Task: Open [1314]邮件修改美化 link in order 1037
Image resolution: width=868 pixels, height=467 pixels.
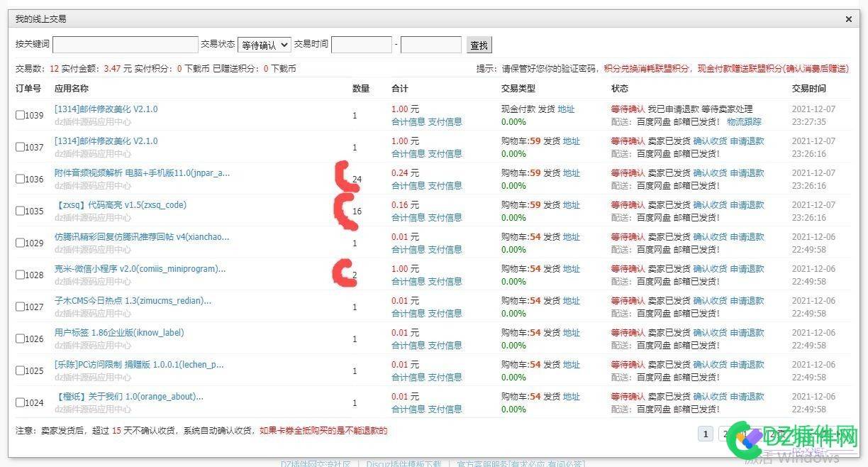Action: point(106,141)
